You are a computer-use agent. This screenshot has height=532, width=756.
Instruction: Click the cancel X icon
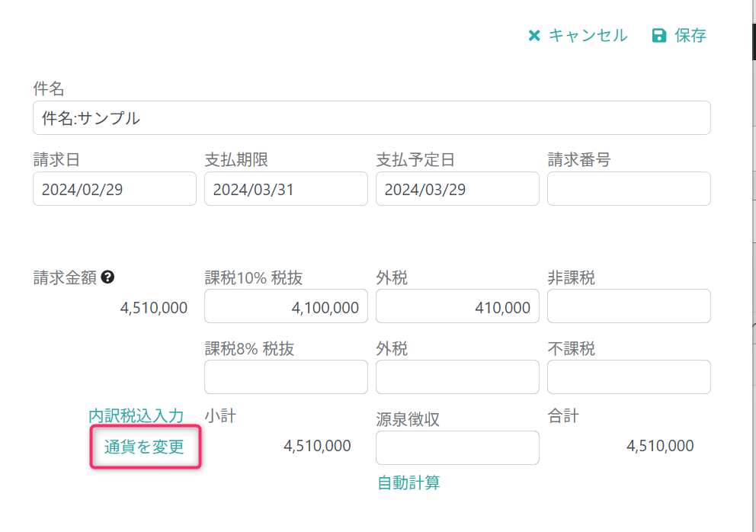click(x=534, y=36)
